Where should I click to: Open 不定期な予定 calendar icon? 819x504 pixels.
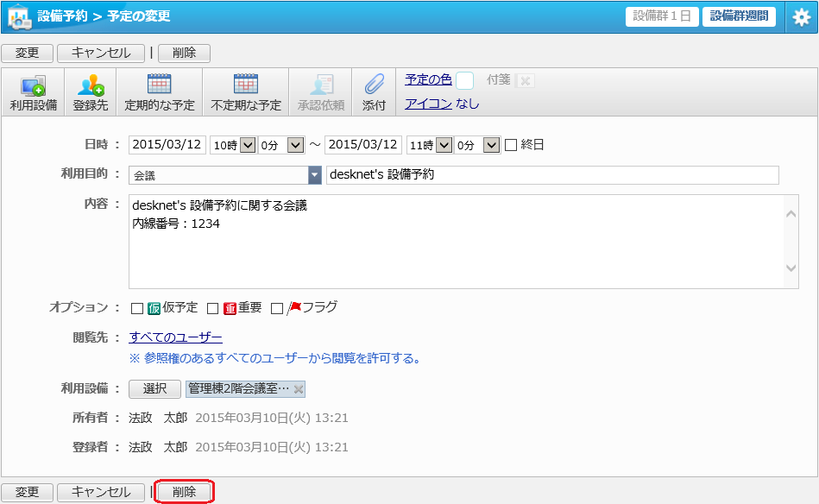pyautogui.click(x=245, y=85)
